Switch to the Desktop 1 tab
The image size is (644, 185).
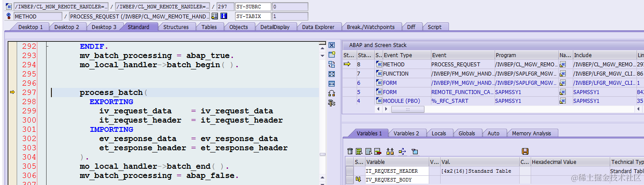30,27
